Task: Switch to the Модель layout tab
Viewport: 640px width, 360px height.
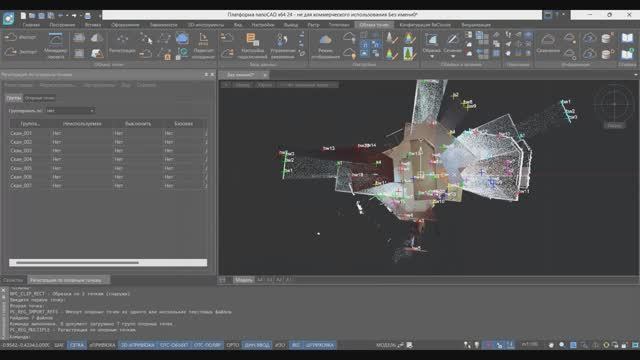Action: coord(244,280)
